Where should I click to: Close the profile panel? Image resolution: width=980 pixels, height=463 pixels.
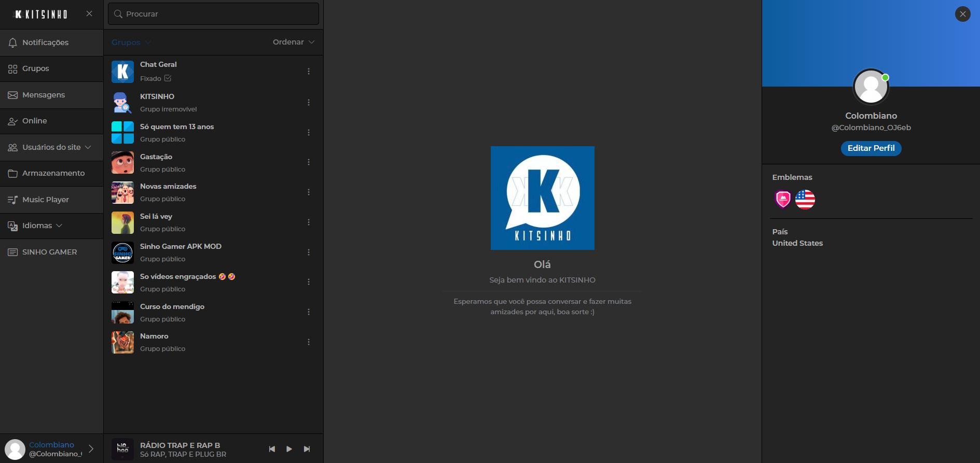pyautogui.click(x=962, y=14)
